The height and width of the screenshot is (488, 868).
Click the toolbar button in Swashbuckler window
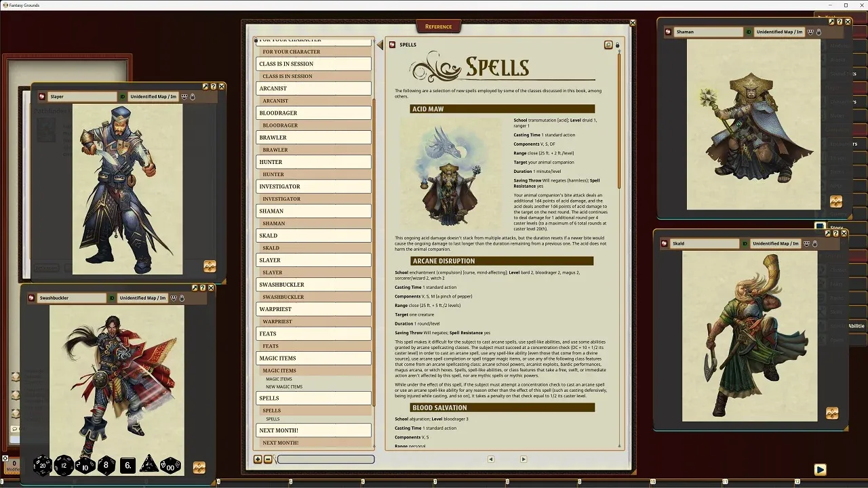199,468
